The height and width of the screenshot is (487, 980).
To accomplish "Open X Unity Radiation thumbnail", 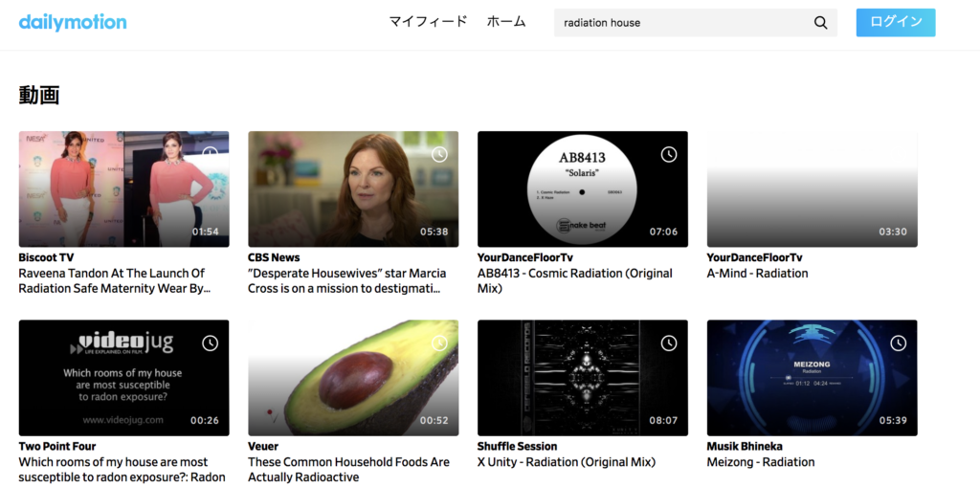I will click(583, 378).
